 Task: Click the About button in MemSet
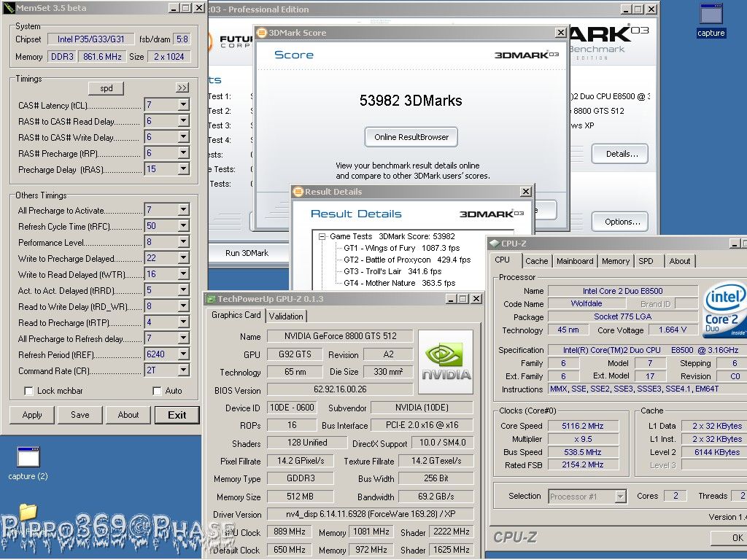(x=128, y=415)
